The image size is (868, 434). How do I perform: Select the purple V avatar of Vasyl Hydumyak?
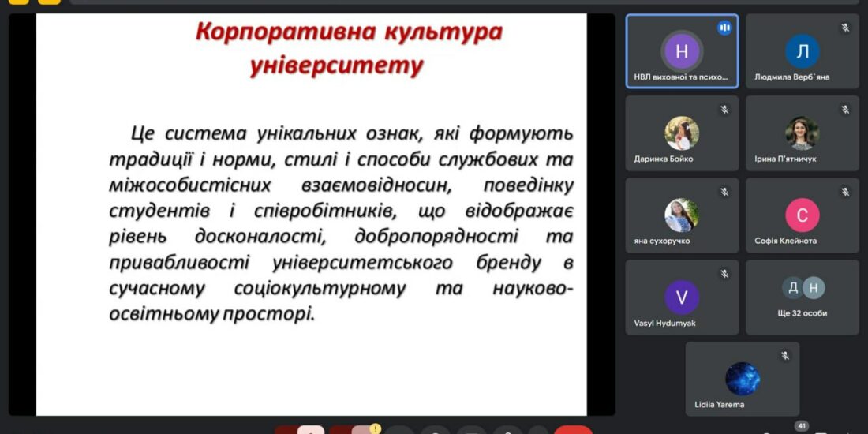point(682,297)
